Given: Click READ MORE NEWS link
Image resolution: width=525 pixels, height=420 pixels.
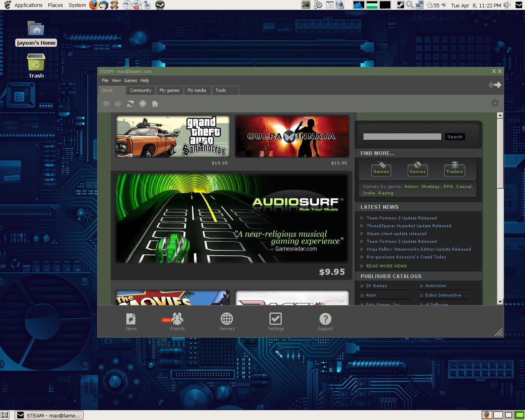Looking at the screenshot, I should tap(386, 266).
